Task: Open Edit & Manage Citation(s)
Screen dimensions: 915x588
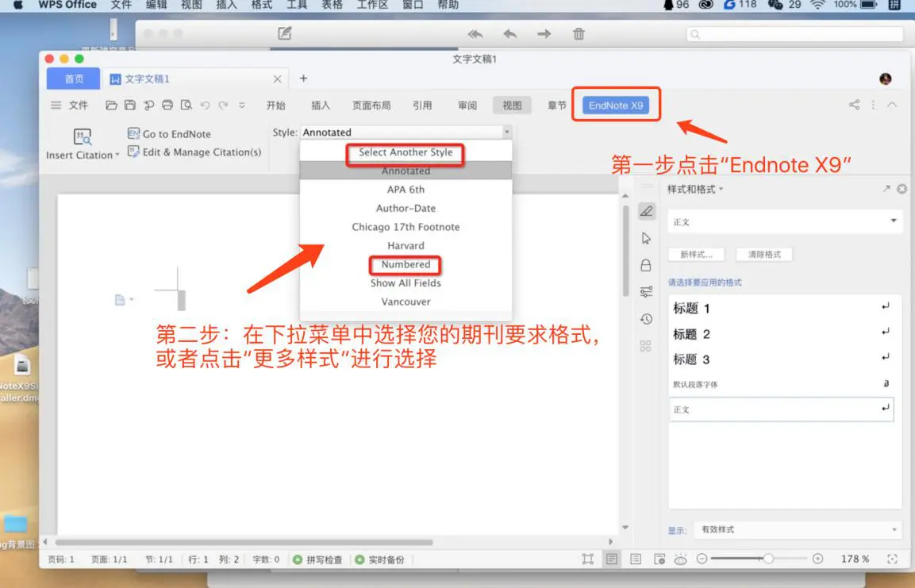Action: pyautogui.click(x=194, y=152)
